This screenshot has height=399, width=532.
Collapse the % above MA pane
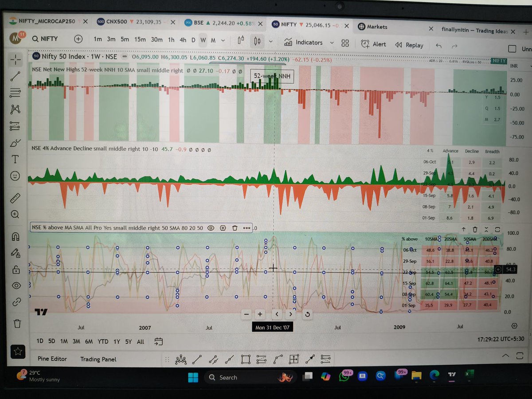(x=486, y=229)
